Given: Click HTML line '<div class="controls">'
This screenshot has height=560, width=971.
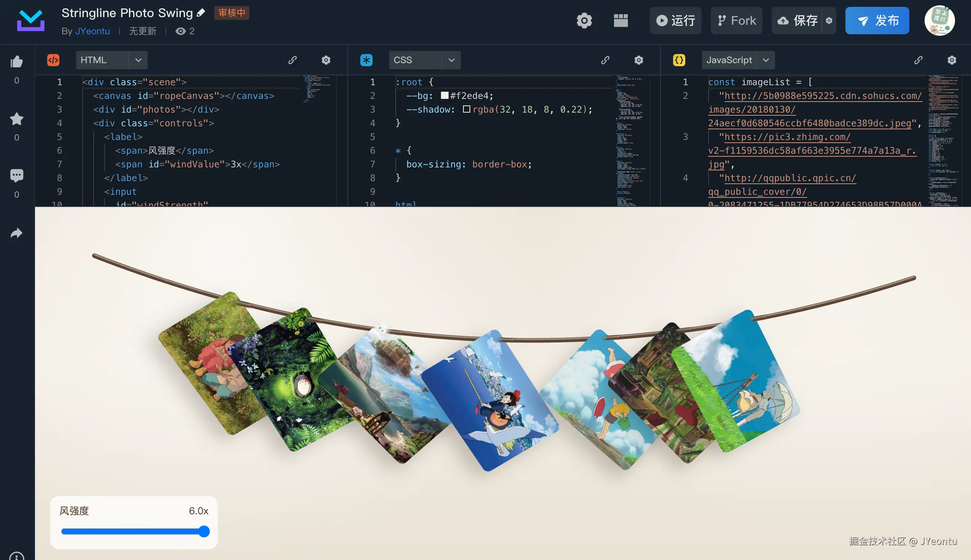Looking at the screenshot, I should [x=153, y=123].
